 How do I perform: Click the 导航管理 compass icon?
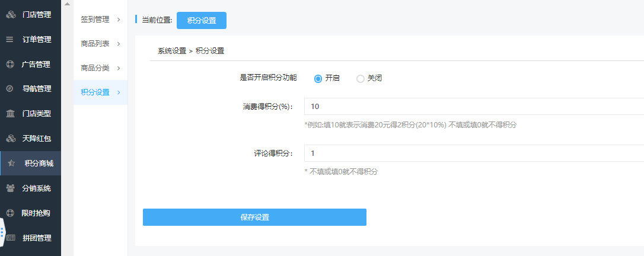[x=10, y=89]
